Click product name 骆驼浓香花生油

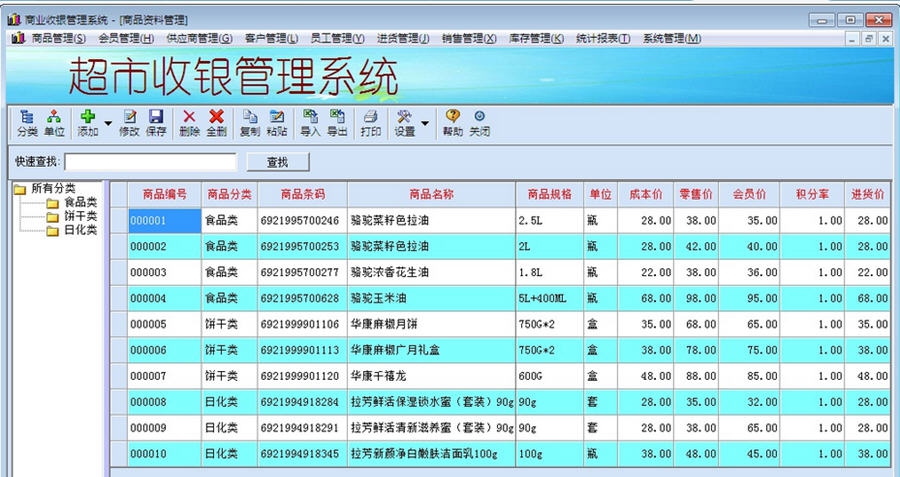(x=432, y=272)
